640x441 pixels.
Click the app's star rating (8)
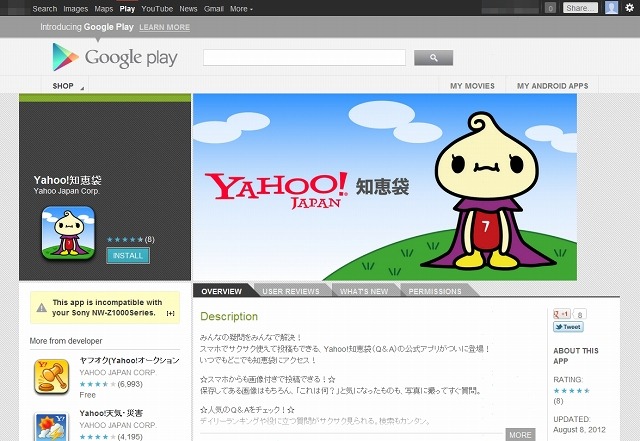(x=131, y=240)
